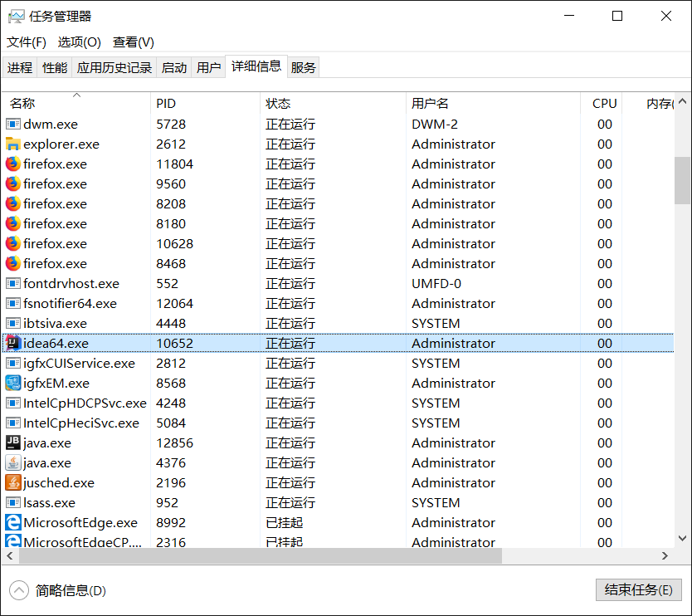Click SYSTEM user of igfxCUIService.exe
The image size is (692, 616).
(x=436, y=363)
